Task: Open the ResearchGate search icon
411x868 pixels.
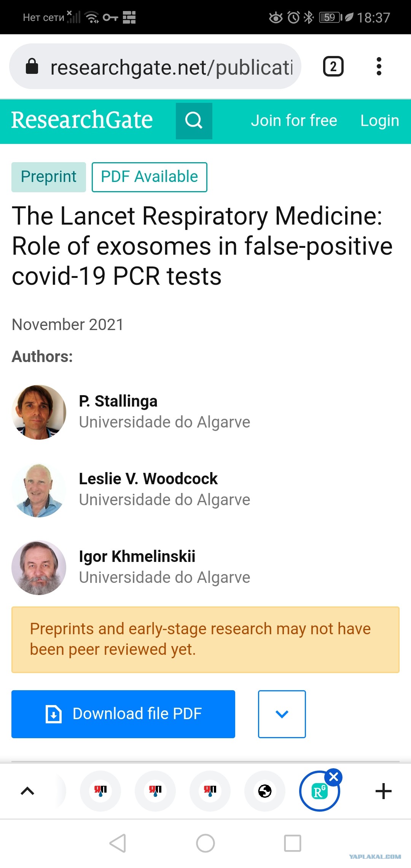Action: [194, 121]
